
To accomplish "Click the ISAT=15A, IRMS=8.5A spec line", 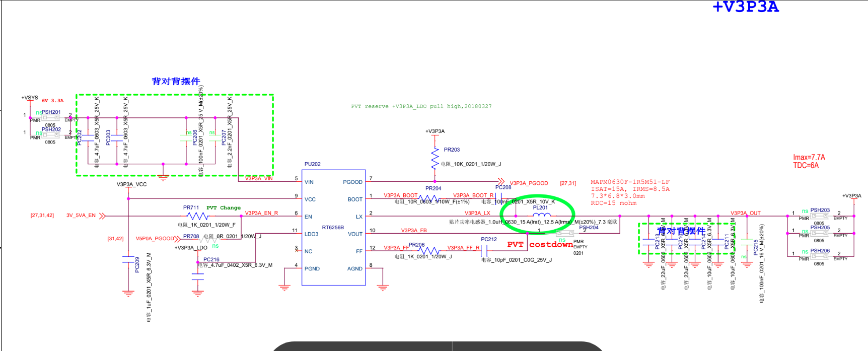I will click(630, 189).
